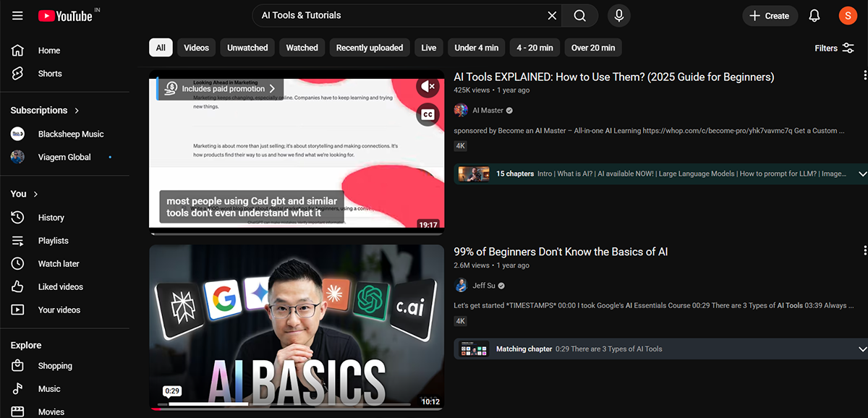Filter by Under 4 min
Screen dimensions: 868x418
click(x=476, y=48)
